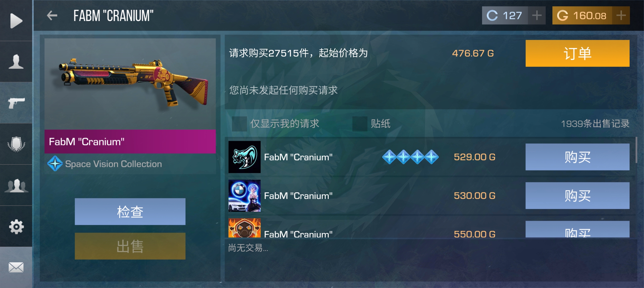Click the BMW anime avatar seller thumbnail
The height and width of the screenshot is (288, 644).
[244, 195]
